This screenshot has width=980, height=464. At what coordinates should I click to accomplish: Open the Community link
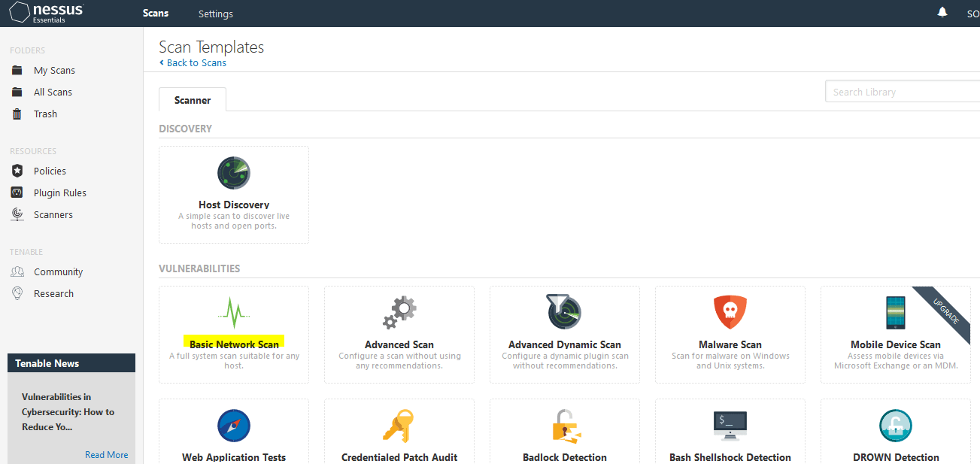pyautogui.click(x=58, y=271)
